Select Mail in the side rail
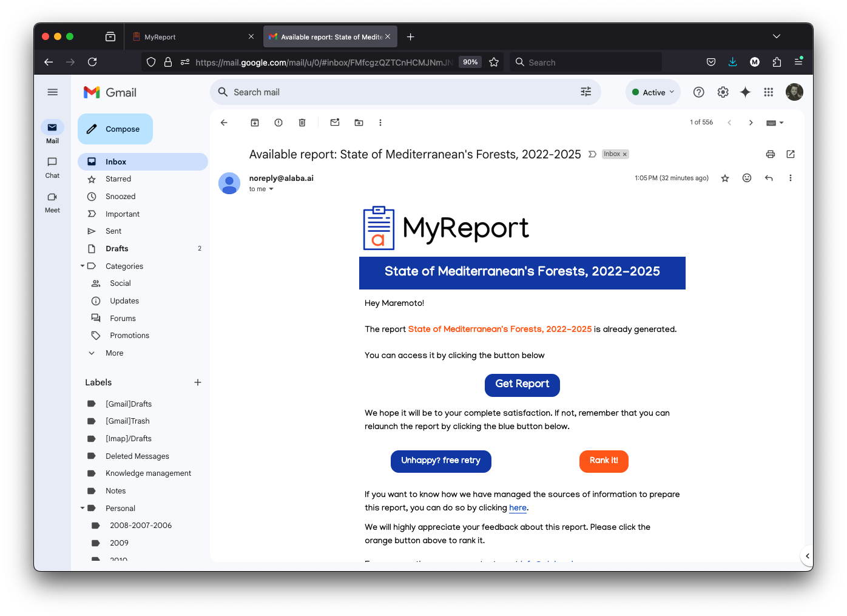 click(52, 132)
